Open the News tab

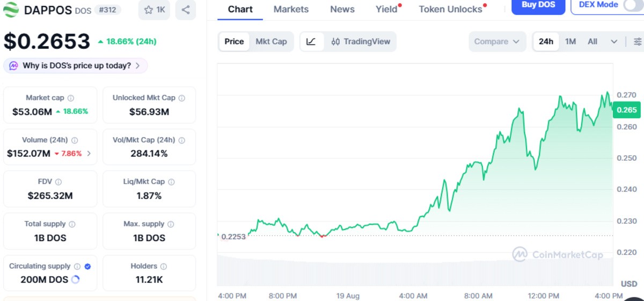[x=342, y=9]
